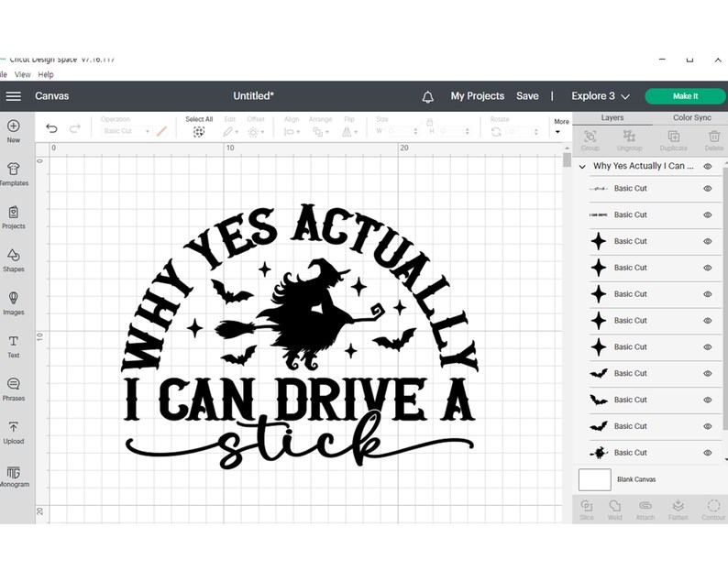Click the Rotate icon in toolbar
Viewport: 728px width, 582px height.
tap(496, 132)
